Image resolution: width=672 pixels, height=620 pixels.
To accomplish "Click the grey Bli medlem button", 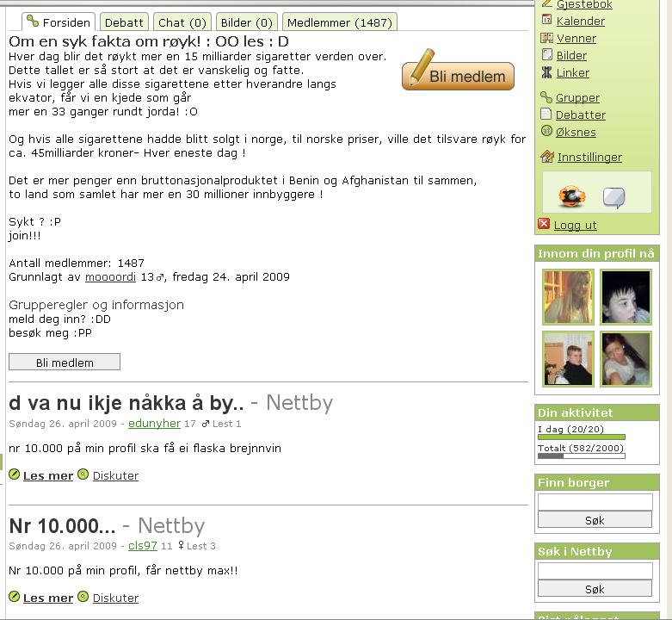I will coord(65,362).
